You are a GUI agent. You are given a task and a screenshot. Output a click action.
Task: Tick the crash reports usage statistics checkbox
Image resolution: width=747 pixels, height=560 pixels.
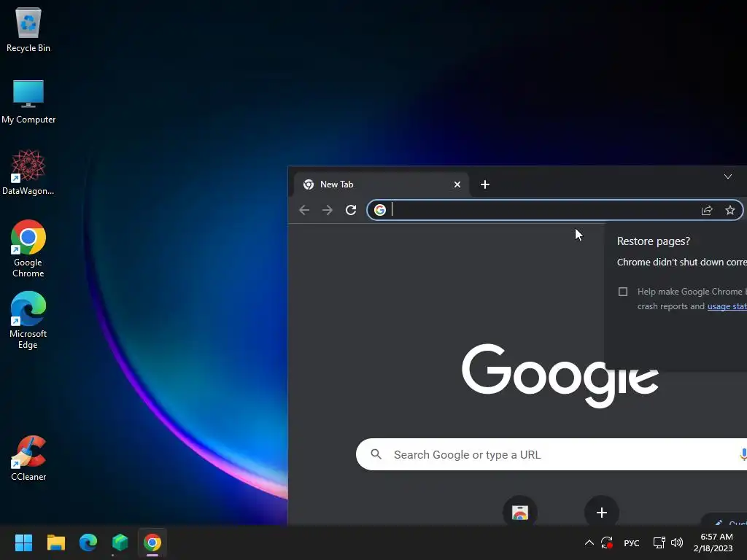[x=623, y=292]
